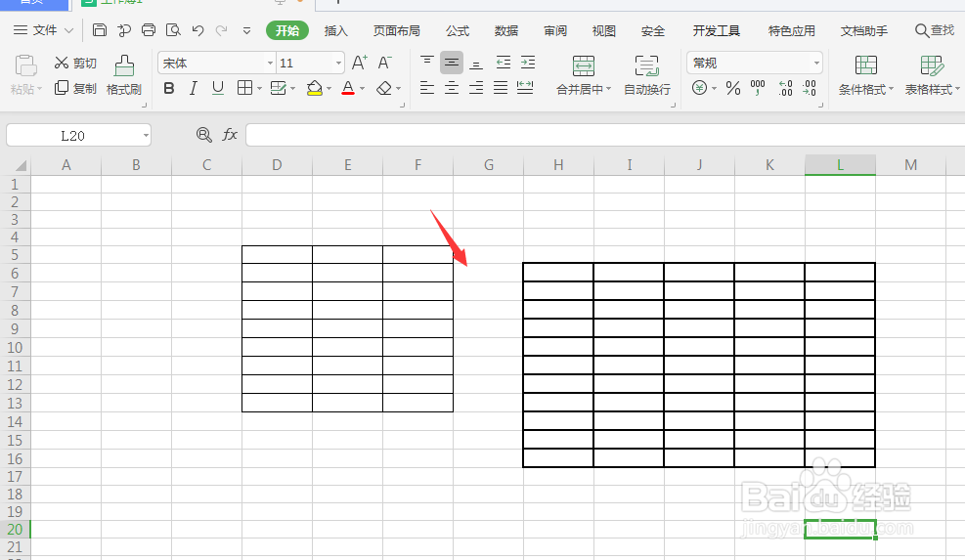
Task: Align text right
Action: pyautogui.click(x=476, y=89)
